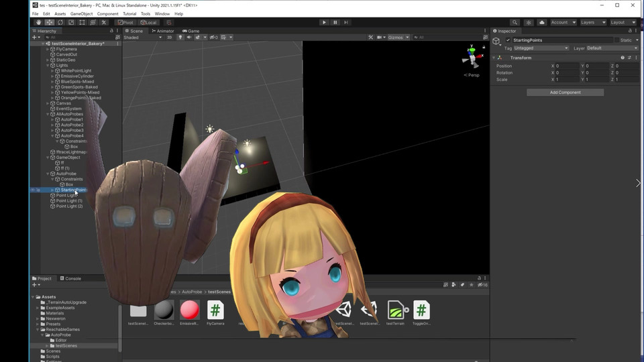The height and width of the screenshot is (362, 644).
Task: Open the File menu
Action: (36, 13)
